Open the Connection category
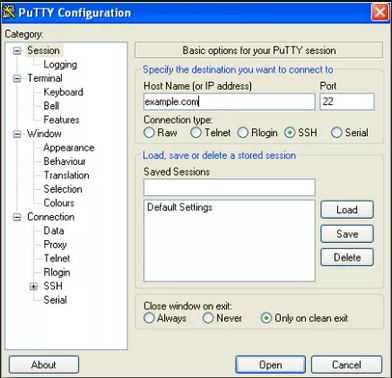This screenshot has height=378, width=392. click(51, 217)
